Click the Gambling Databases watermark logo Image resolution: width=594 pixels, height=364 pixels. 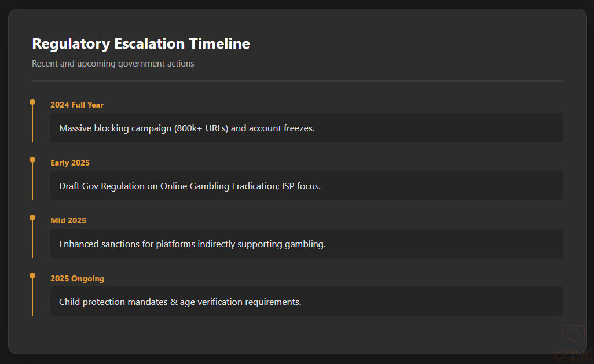(x=573, y=336)
